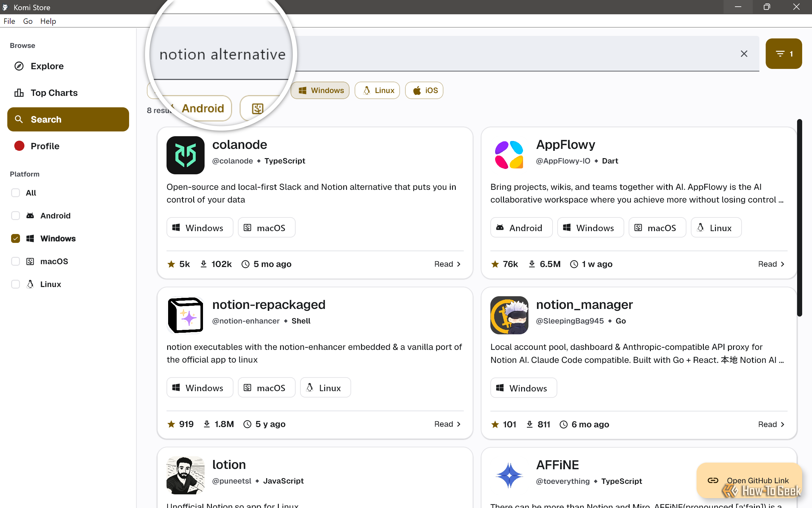Expand notion_manager's Read chevron
The image size is (812, 508).
783,424
